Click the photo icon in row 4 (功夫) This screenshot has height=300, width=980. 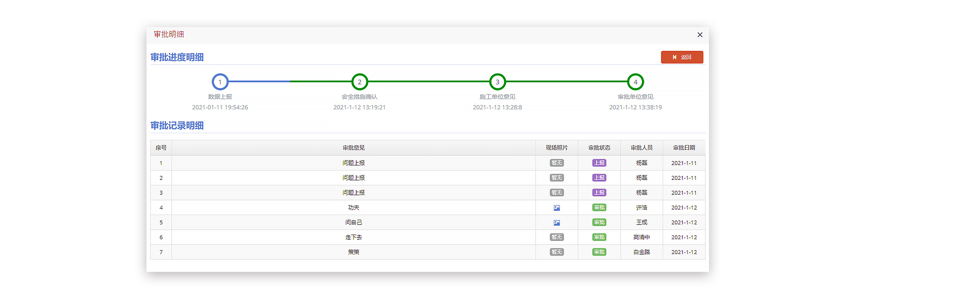click(556, 208)
